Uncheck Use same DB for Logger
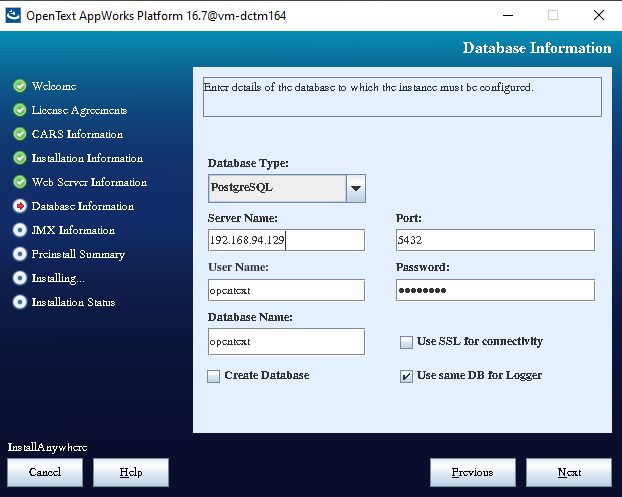Viewport: 622px width, 497px height. click(406, 376)
